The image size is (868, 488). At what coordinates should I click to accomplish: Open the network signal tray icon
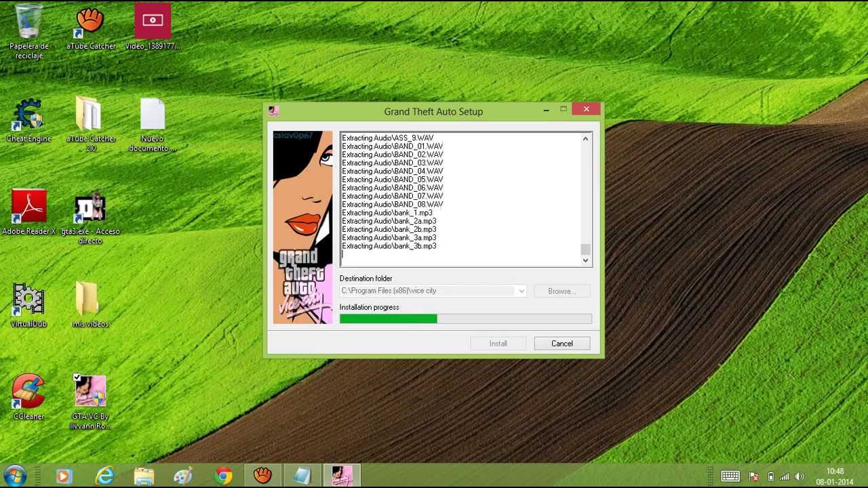tap(785, 476)
